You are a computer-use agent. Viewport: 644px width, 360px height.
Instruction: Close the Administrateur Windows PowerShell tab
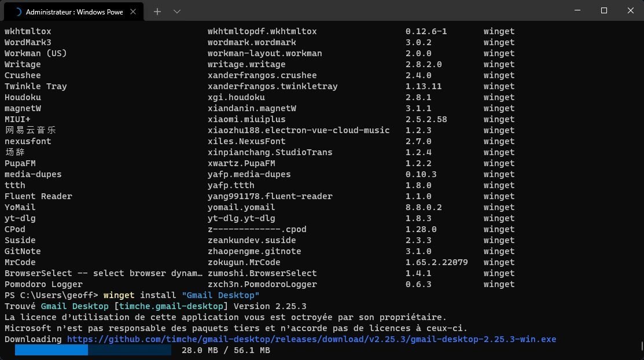tap(133, 12)
